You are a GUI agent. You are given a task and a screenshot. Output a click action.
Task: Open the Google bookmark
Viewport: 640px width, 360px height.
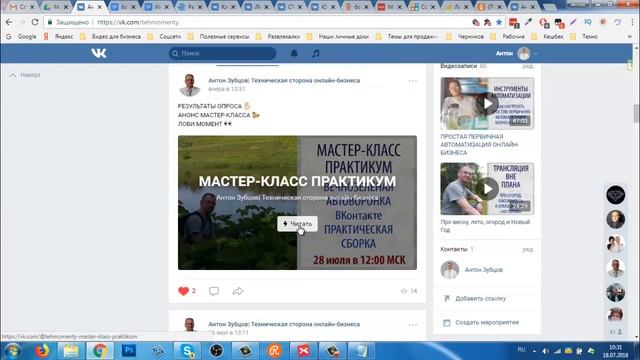[22, 36]
